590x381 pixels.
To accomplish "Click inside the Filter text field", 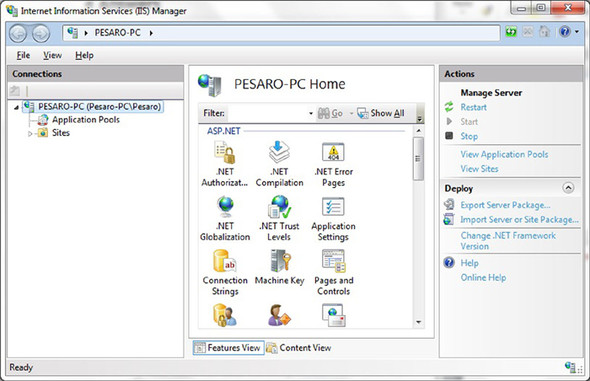I will pyautogui.click(x=268, y=113).
